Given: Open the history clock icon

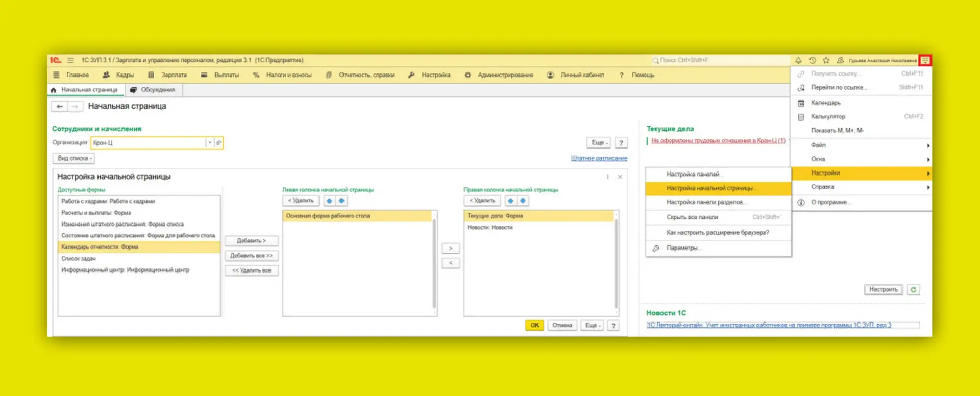Looking at the screenshot, I should tap(813, 60).
